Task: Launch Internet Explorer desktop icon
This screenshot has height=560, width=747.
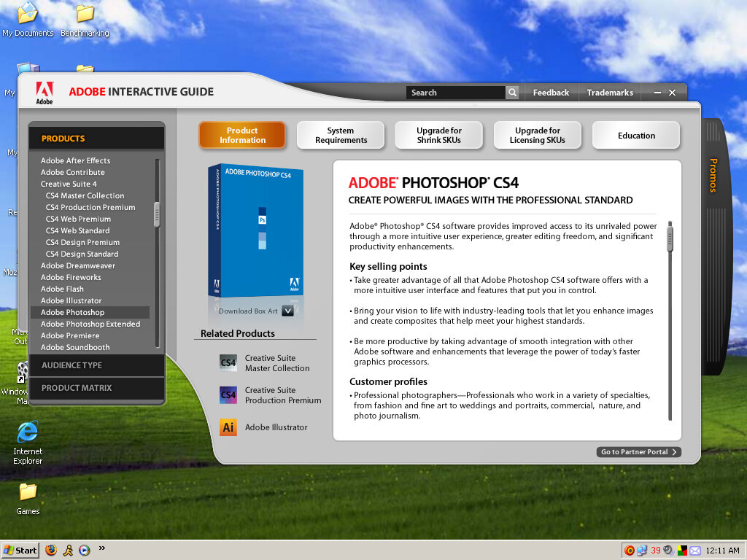Action: point(28,442)
